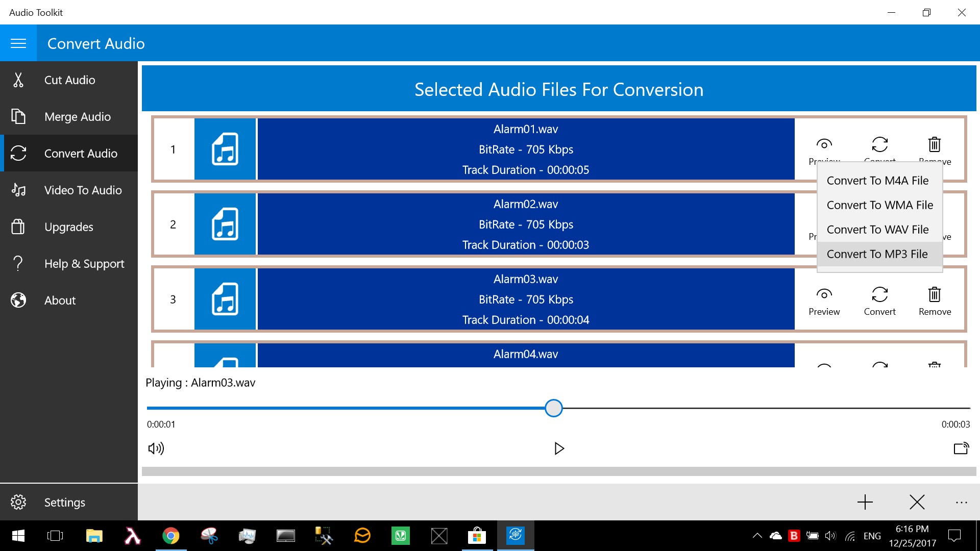Choose Convert To M4A File
Viewport: 980px width, 551px height.
[x=877, y=181]
